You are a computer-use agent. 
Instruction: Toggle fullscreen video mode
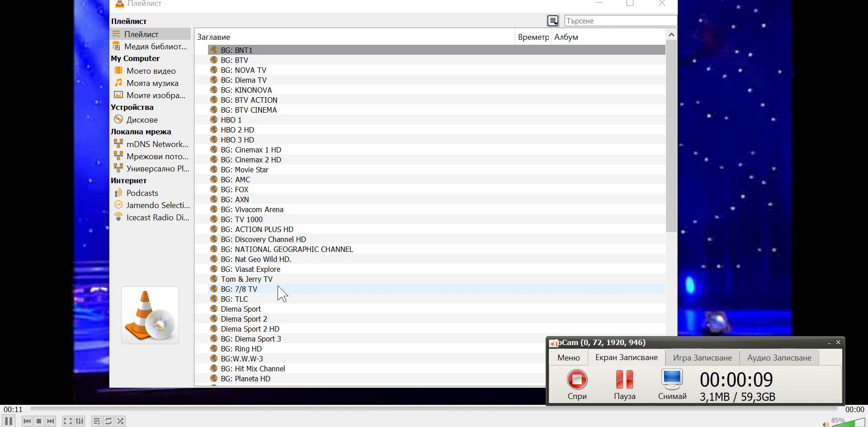[67, 421]
